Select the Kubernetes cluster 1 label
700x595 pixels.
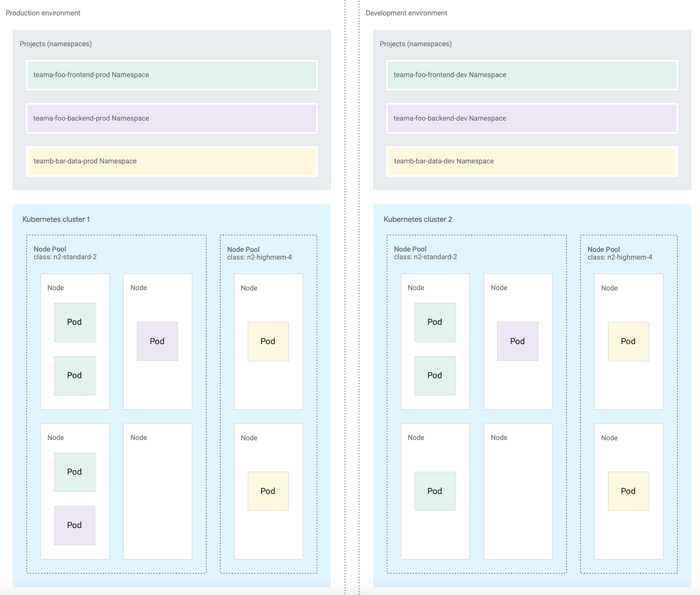56,219
